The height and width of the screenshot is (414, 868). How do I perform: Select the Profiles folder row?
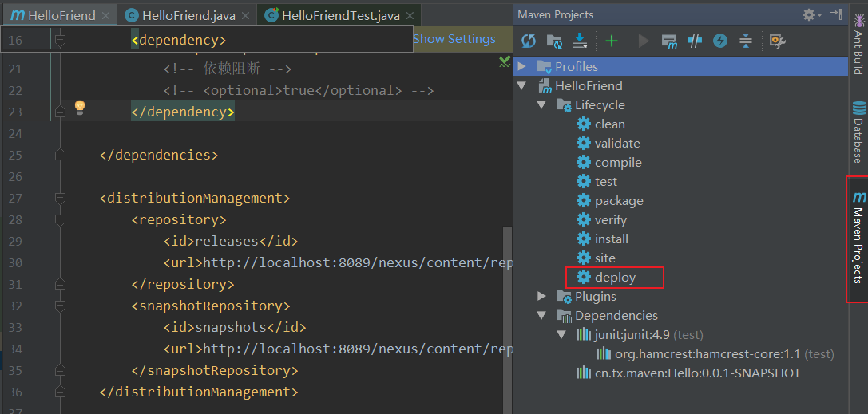[681, 66]
